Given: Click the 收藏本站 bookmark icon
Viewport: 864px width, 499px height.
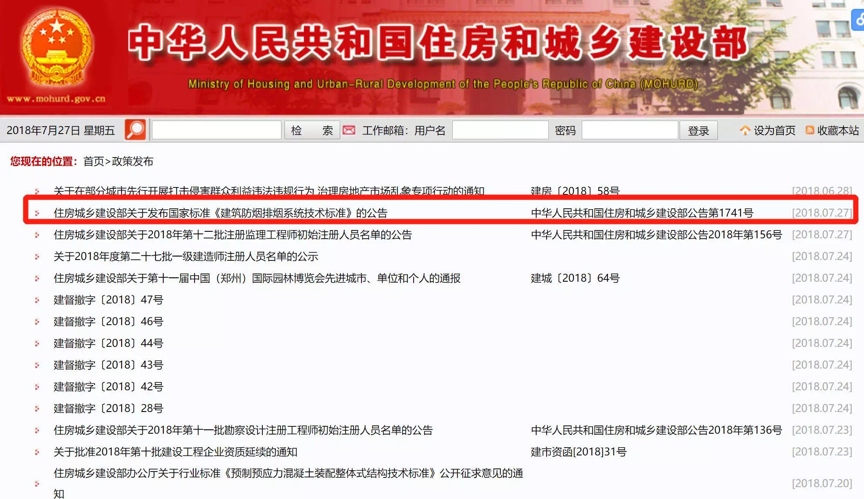Looking at the screenshot, I should point(809,131).
